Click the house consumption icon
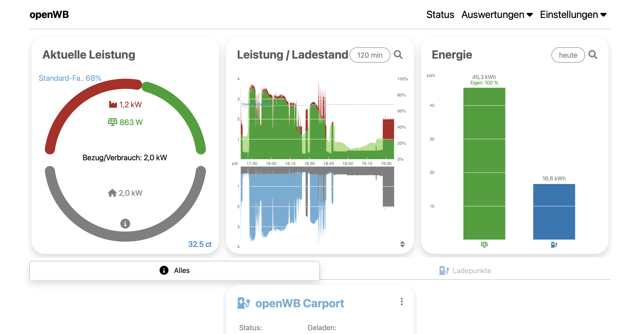The width and height of the screenshot is (644, 334). [x=112, y=193]
